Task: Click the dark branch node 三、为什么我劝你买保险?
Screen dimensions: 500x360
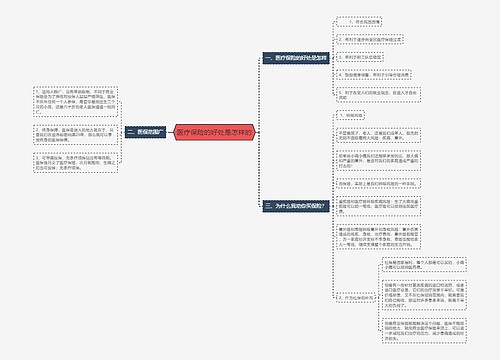Action: pos(296,206)
